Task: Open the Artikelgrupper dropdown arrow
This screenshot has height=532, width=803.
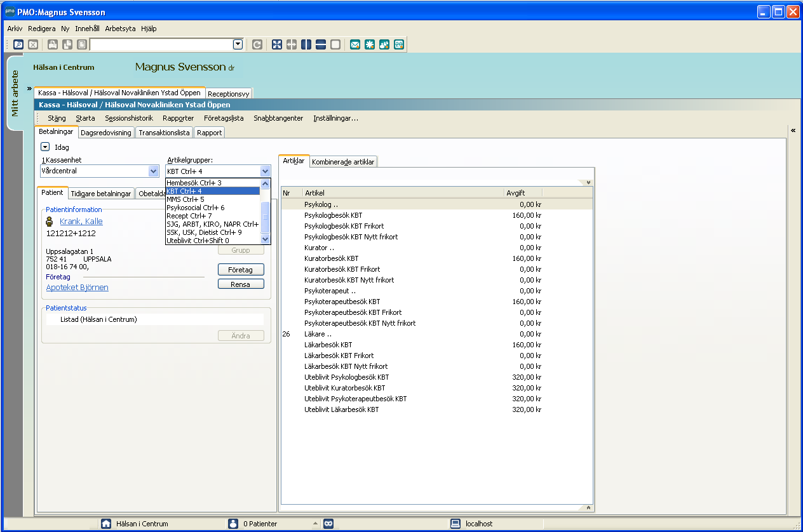Action: [x=265, y=171]
